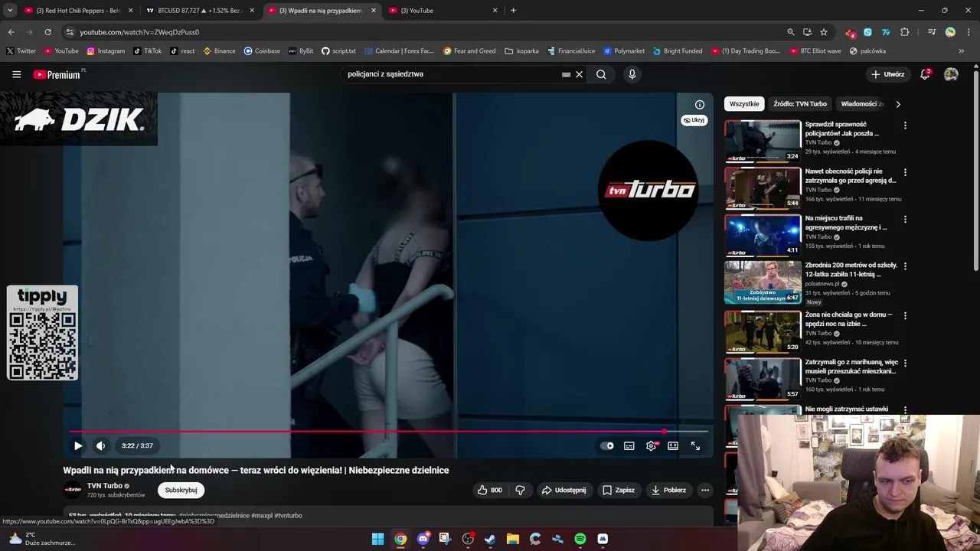Bookmark this page with the star

pos(824,32)
